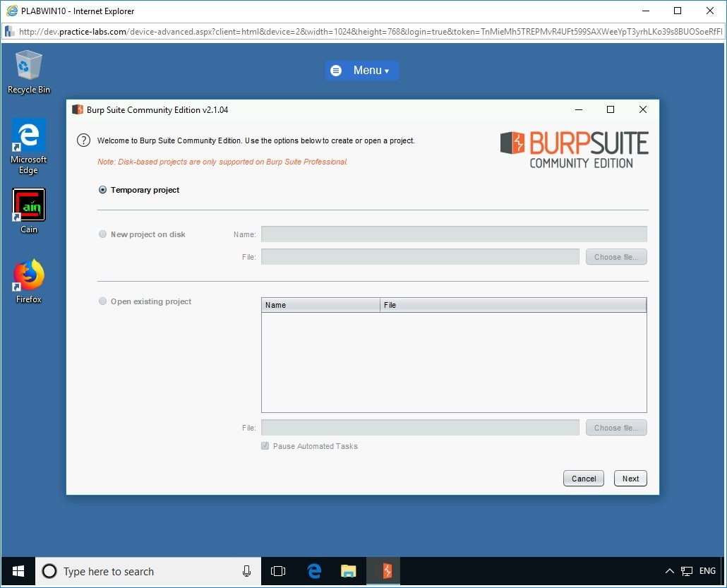727x588 pixels.
Task: Click the Burp icon in the title bar
Action: pos(77,109)
